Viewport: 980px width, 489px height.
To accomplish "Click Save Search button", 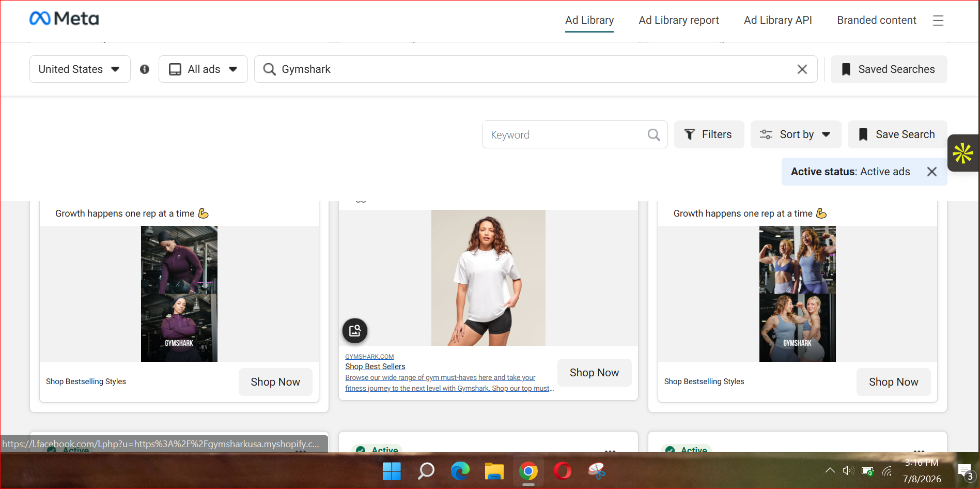I will point(897,134).
